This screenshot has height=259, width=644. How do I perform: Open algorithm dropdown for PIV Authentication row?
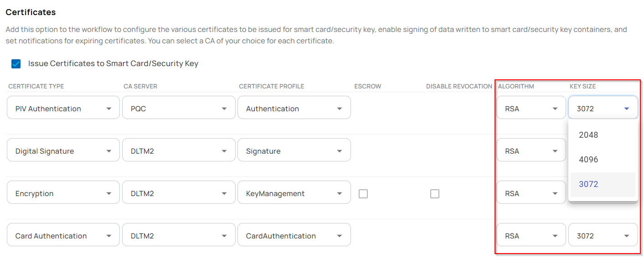tap(531, 109)
